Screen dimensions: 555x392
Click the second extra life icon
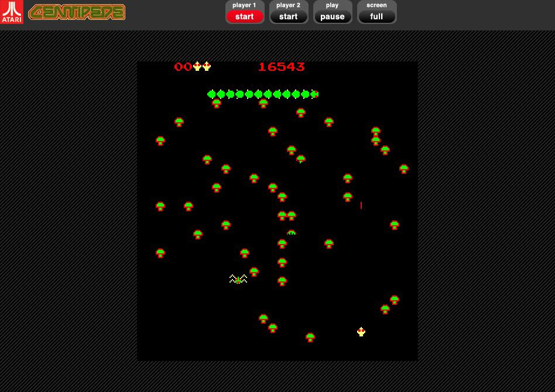coord(207,66)
